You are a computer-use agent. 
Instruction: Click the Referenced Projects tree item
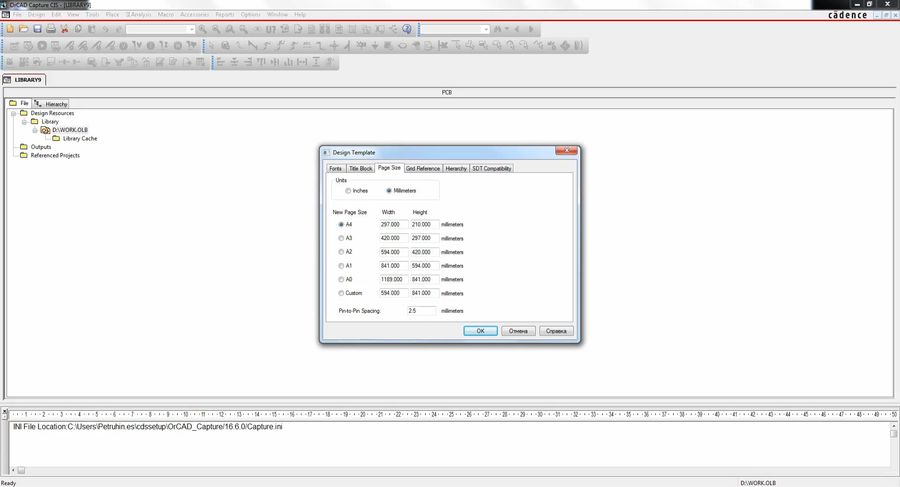click(55, 155)
